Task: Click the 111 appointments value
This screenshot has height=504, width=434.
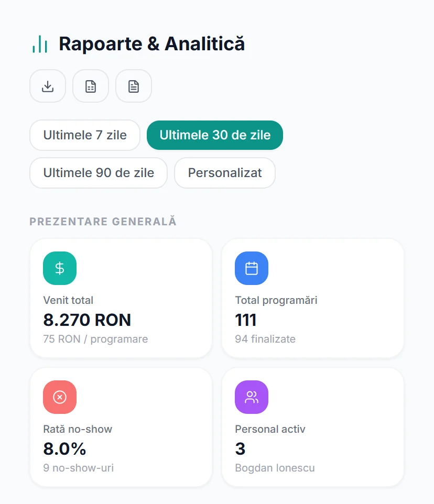Action: tap(246, 320)
